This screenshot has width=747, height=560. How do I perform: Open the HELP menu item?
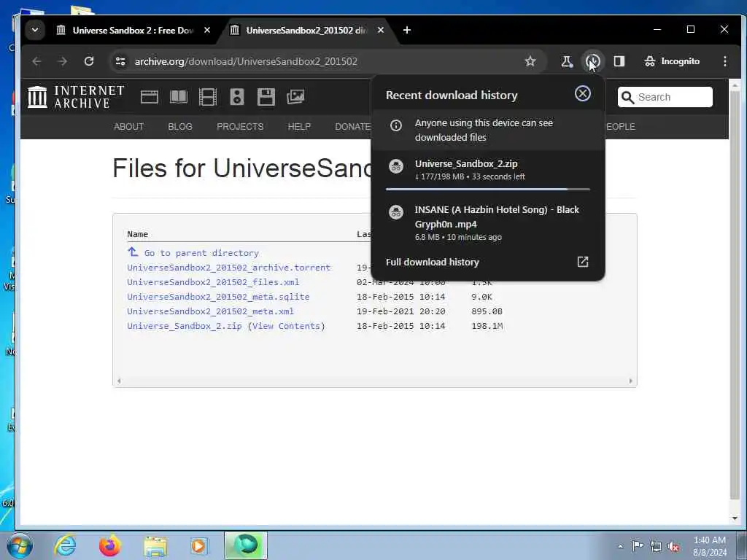299,127
